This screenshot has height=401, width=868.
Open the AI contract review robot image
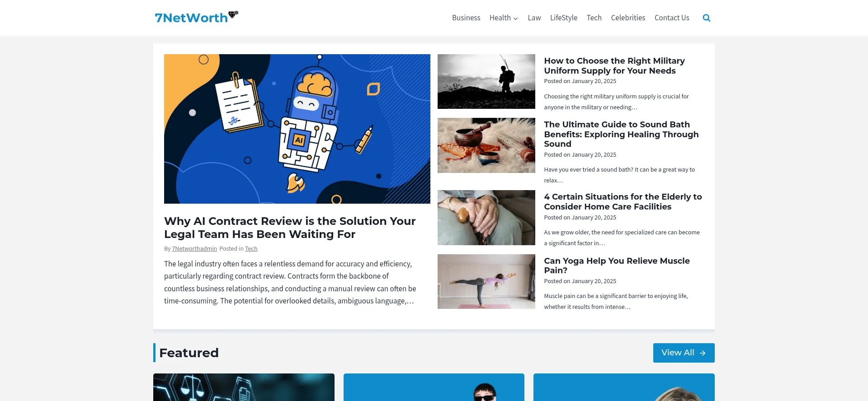(x=297, y=129)
